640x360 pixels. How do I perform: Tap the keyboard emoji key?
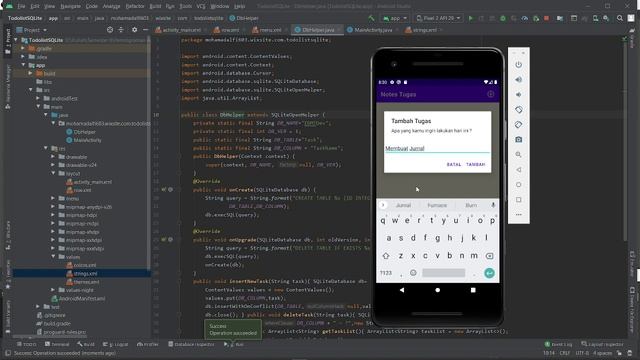413,273
